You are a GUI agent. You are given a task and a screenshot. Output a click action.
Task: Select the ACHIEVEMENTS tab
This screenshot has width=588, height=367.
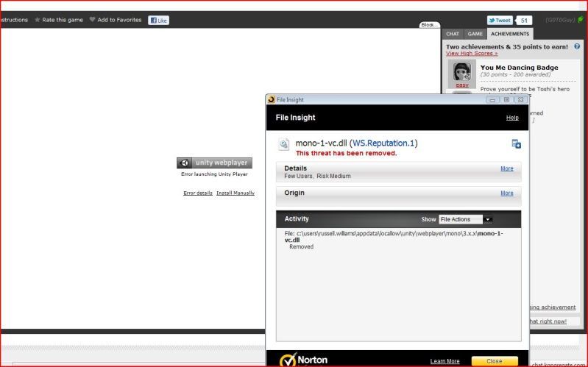click(510, 34)
